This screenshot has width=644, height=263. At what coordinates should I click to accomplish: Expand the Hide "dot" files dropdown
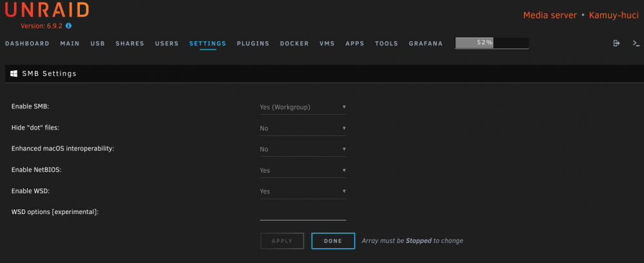click(x=303, y=128)
